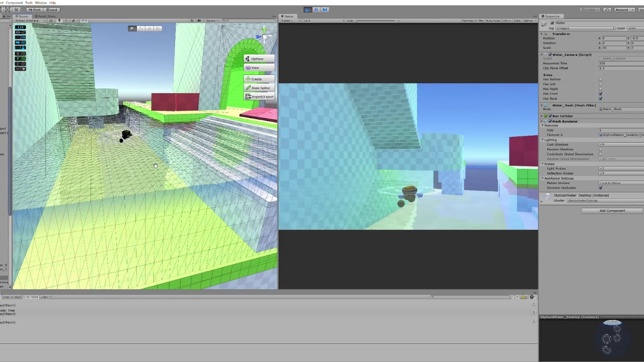Open the Help menu
The height and width of the screenshot is (362, 644).
coord(52,3)
